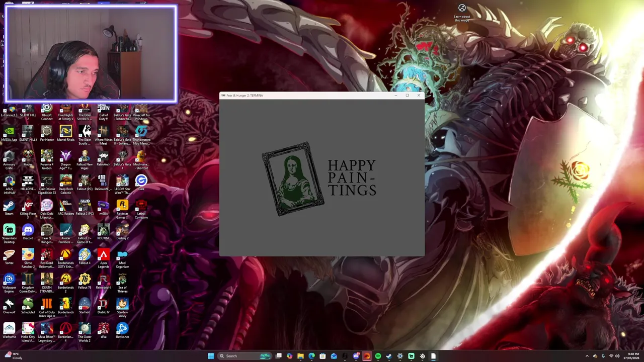
Task: Open File Explorer from the taskbar
Action: [300, 356]
